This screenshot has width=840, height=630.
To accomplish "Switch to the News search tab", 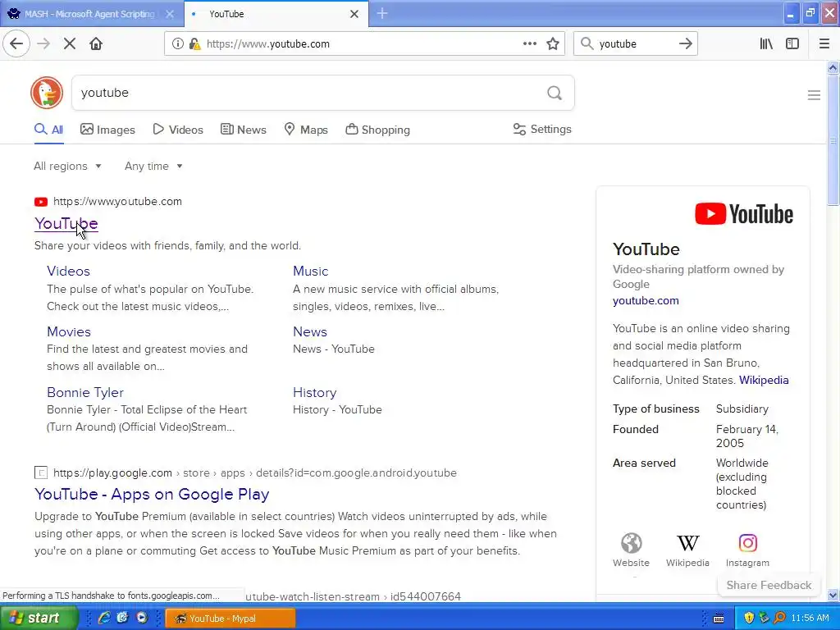I will (x=244, y=130).
